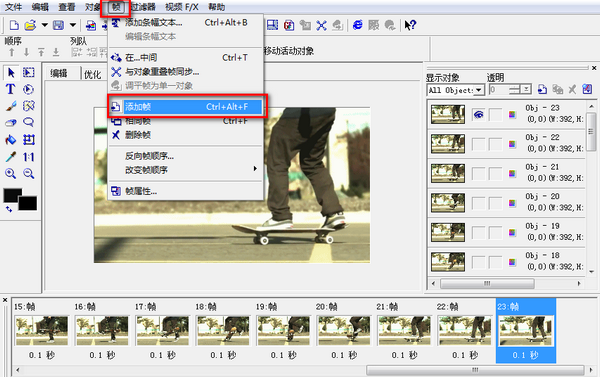Select frame 15 thumbnail in timeline
600x377 pixels.
click(41, 331)
